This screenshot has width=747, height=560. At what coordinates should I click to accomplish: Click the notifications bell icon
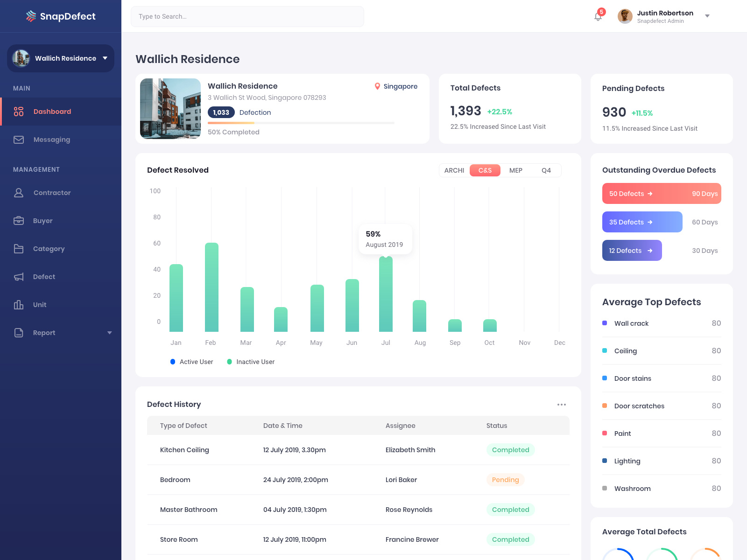pyautogui.click(x=598, y=16)
